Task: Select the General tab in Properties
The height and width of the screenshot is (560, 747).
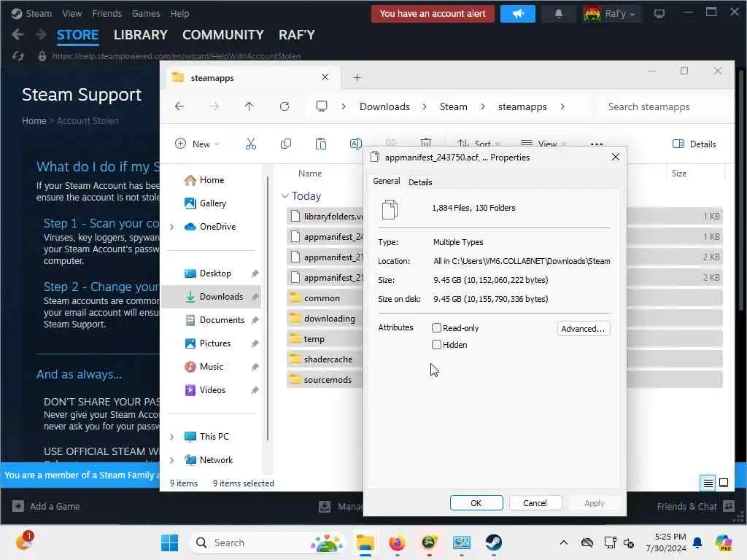Action: point(387,181)
